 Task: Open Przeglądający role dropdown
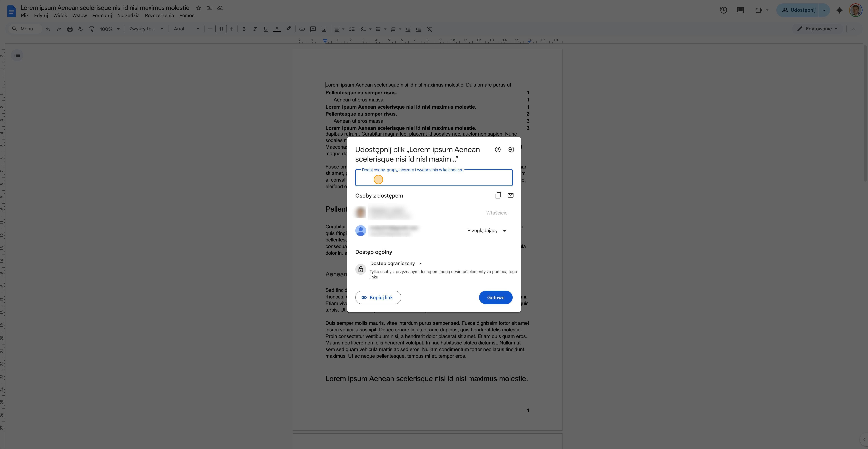click(x=487, y=231)
